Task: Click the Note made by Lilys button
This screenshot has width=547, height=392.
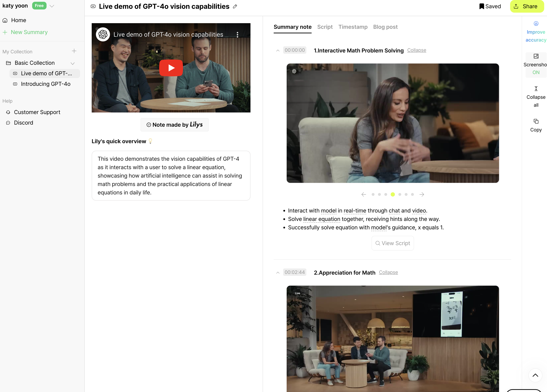Action: point(174,125)
